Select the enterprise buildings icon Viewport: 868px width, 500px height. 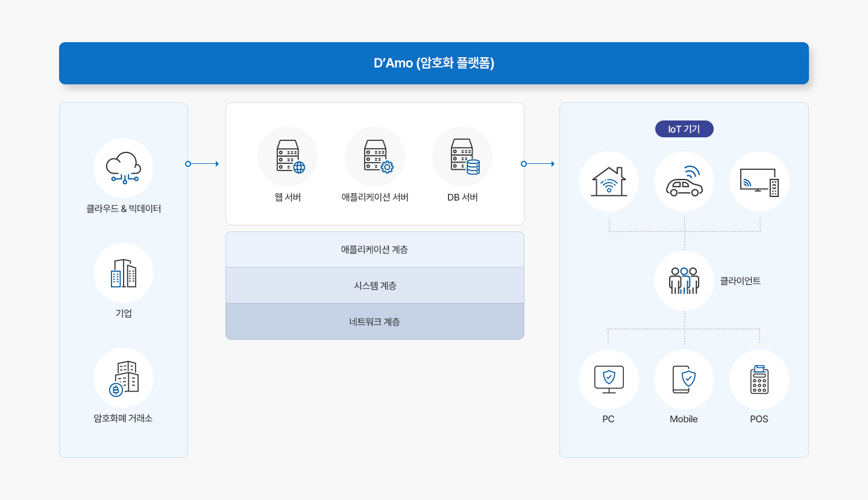point(124,273)
